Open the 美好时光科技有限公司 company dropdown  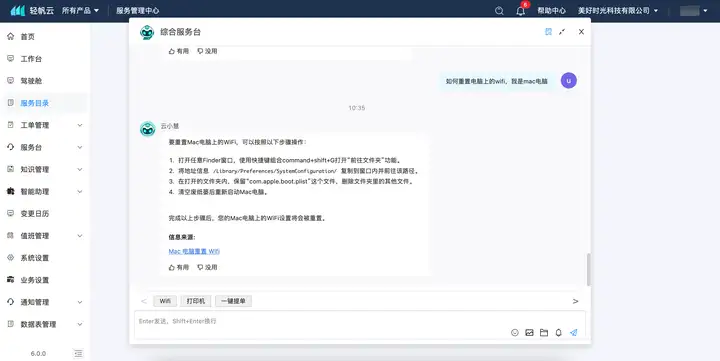click(618, 11)
